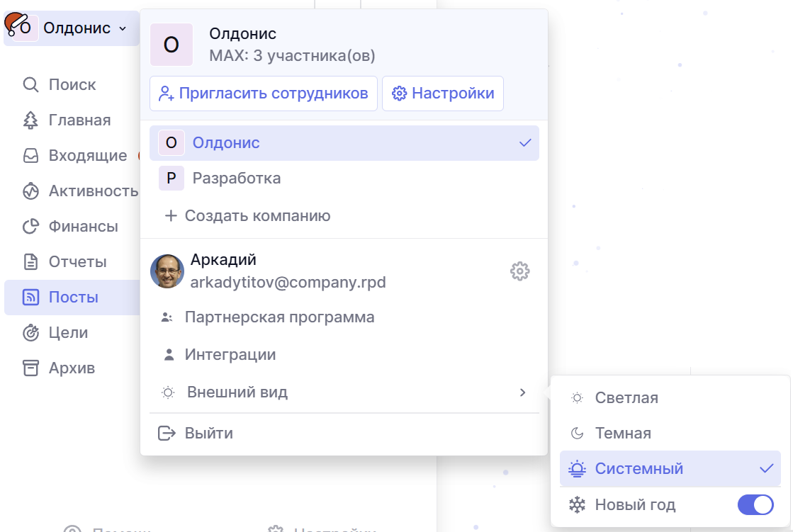Select the Светлая theme option
This screenshot has width=793, height=532.
click(x=626, y=398)
